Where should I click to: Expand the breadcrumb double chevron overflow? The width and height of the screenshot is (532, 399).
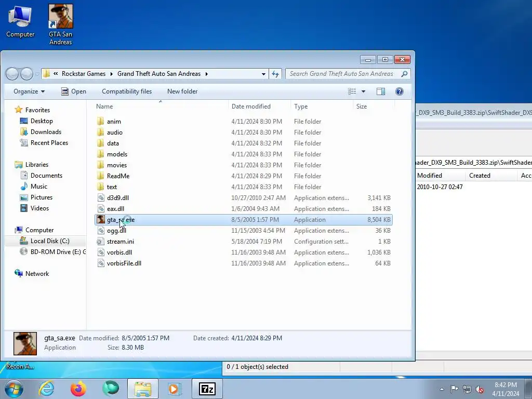56,74
